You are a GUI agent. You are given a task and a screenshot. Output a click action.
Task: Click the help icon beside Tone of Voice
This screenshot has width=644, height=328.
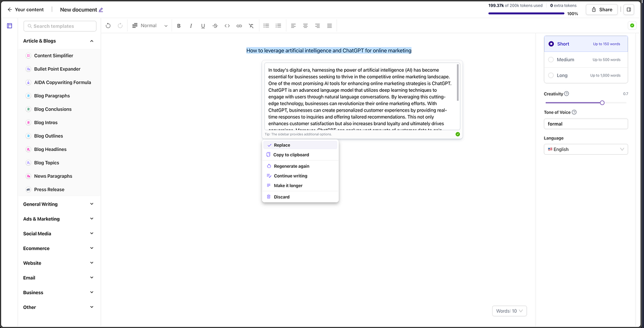pyautogui.click(x=574, y=112)
